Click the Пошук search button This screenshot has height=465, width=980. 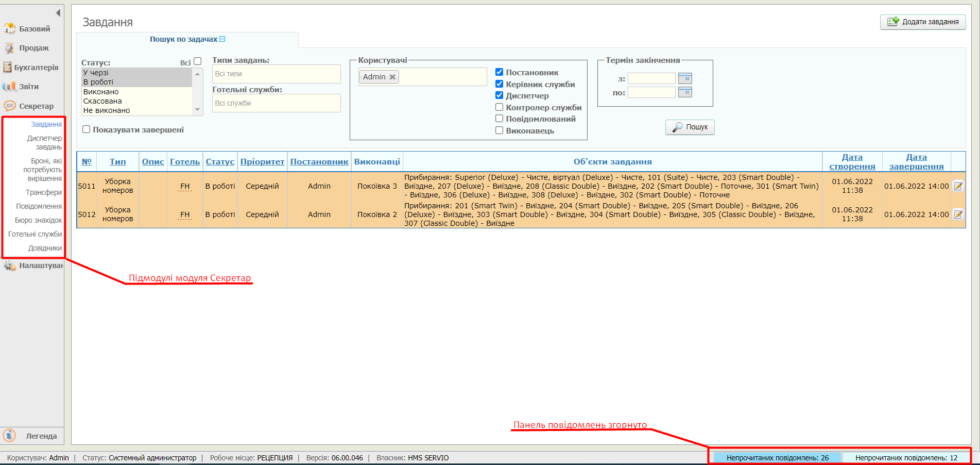tap(690, 127)
